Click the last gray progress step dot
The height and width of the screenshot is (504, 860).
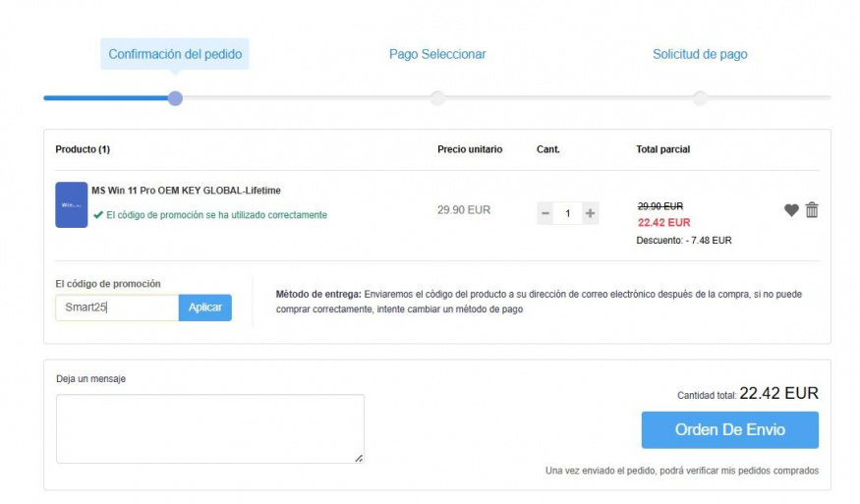[x=700, y=98]
